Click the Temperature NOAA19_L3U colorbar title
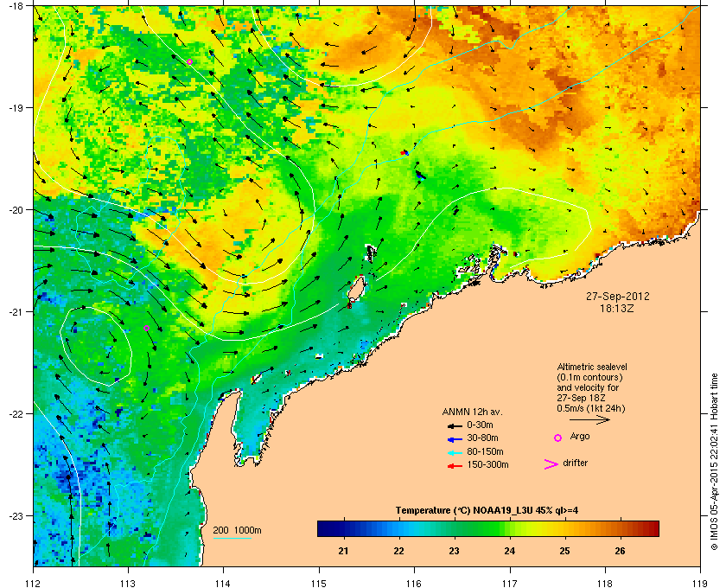 coord(486,511)
